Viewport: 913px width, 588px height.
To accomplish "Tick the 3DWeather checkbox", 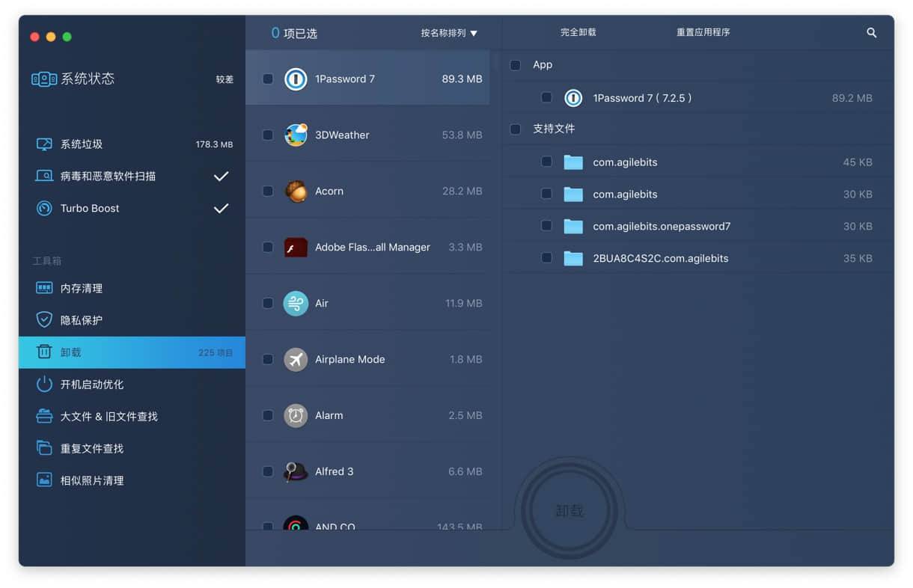I will point(267,135).
